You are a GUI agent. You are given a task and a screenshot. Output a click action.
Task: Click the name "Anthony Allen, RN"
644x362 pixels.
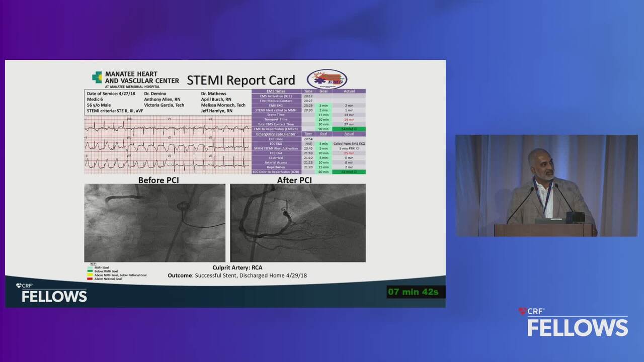(x=162, y=99)
